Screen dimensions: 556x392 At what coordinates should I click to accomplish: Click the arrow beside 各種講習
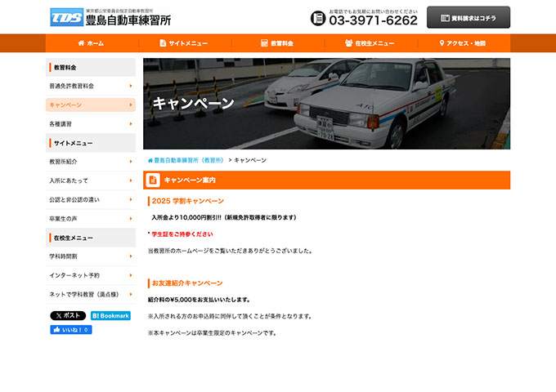(130, 123)
